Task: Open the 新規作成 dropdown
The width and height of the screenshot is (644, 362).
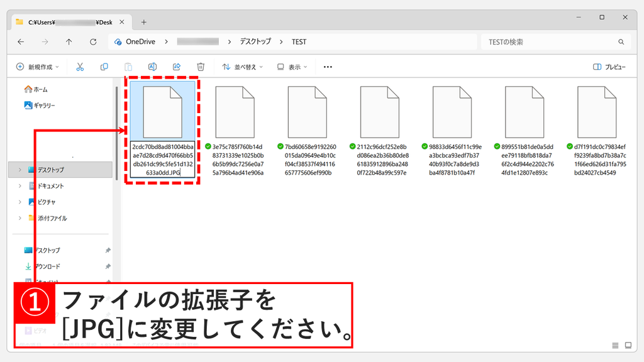Action: point(37,67)
